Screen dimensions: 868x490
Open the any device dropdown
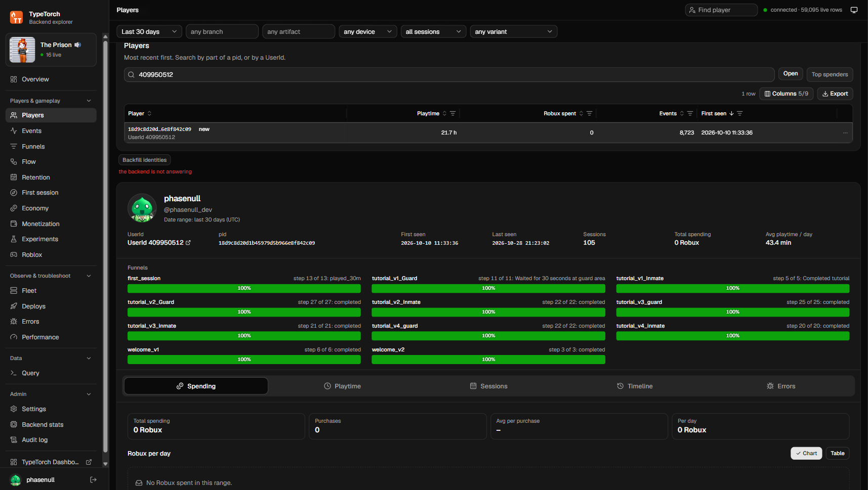pos(368,32)
